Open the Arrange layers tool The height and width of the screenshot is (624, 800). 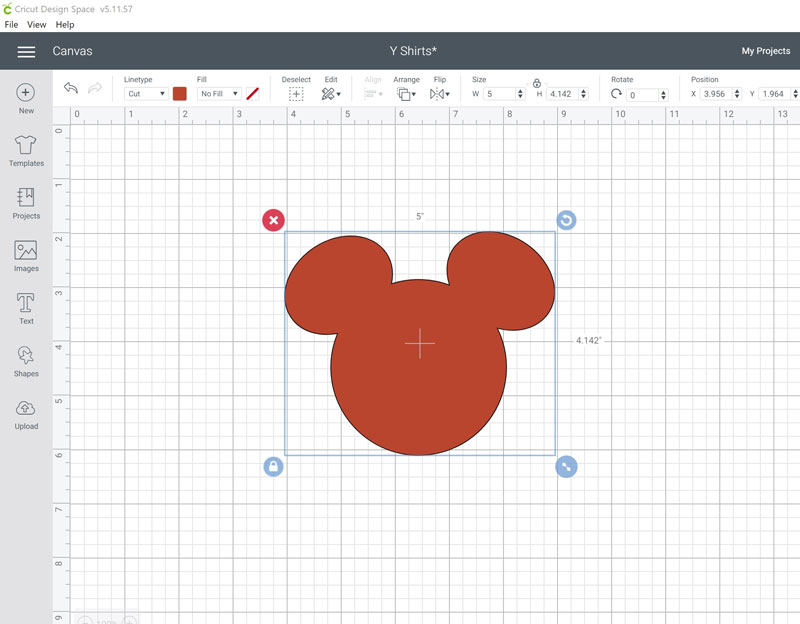404,94
